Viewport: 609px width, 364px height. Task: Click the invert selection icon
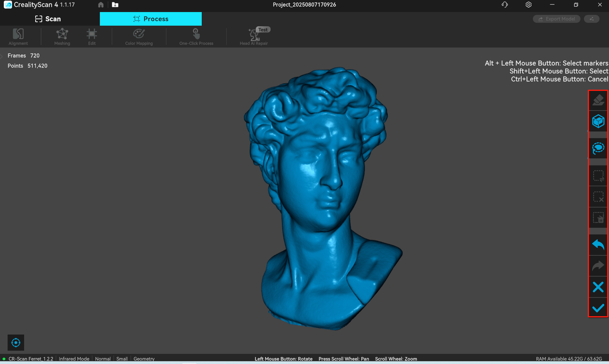tap(598, 176)
